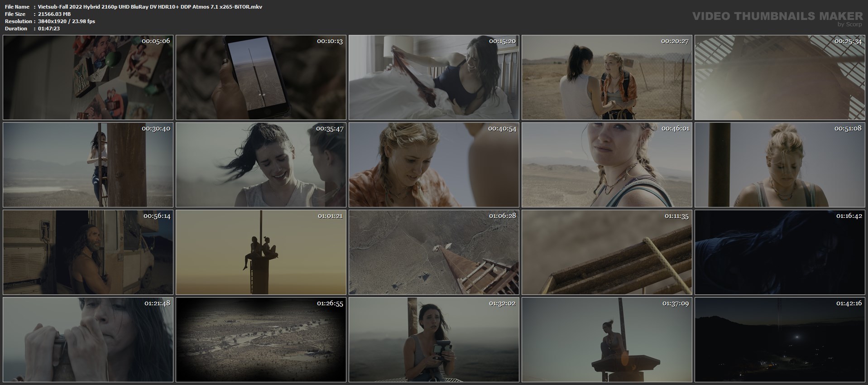The height and width of the screenshot is (385, 868).
Task: Click the file size value 21566.03 MB
Action: tap(54, 14)
